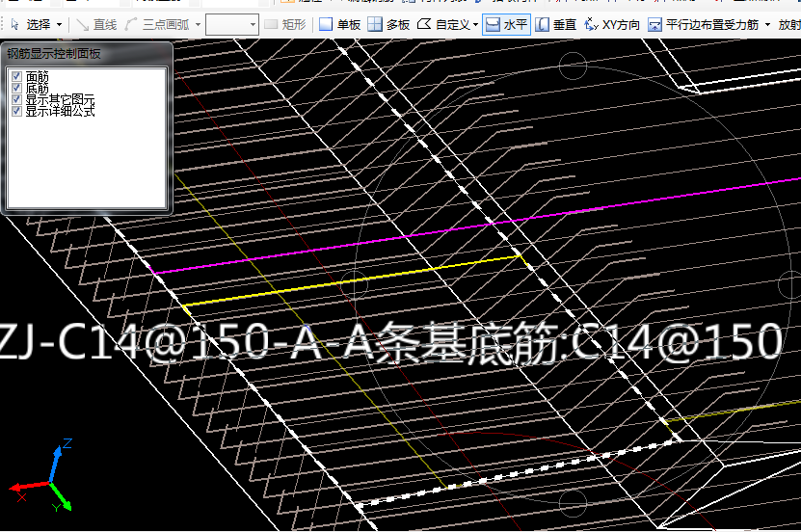
Task: Select the highlighted yellow rebar line
Action: [353, 279]
